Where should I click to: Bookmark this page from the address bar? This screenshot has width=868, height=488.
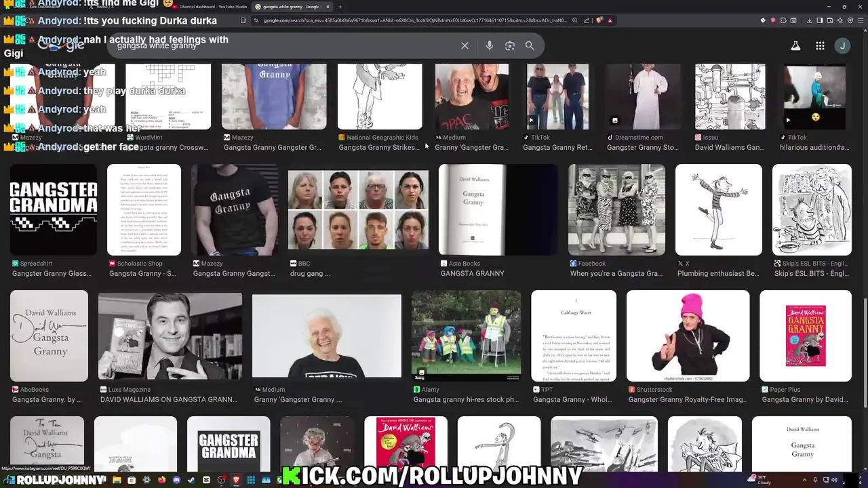(x=243, y=20)
